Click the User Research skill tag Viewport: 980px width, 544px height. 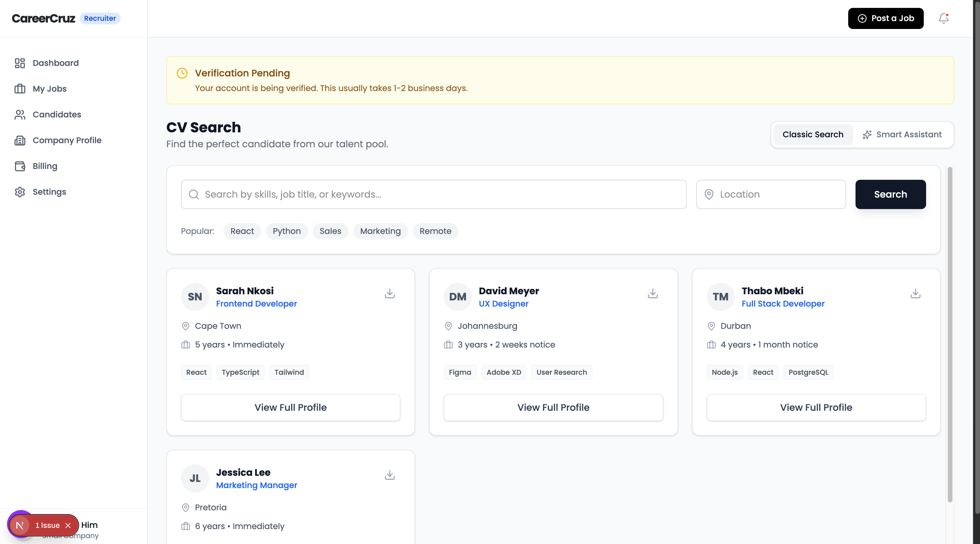(561, 372)
